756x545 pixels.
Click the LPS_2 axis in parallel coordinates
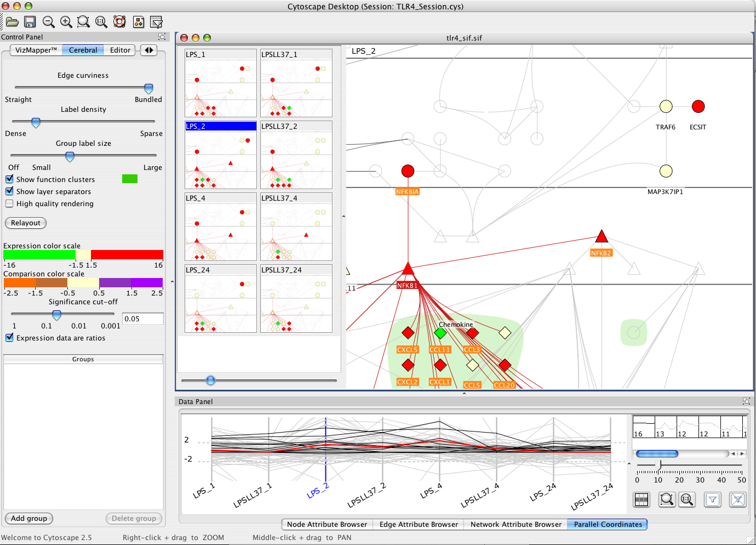point(325,450)
